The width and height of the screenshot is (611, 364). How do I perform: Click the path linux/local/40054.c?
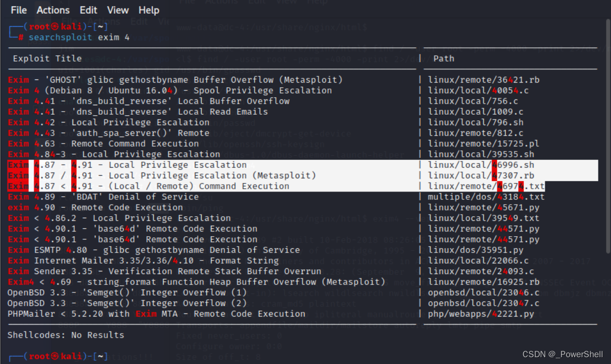pos(478,90)
